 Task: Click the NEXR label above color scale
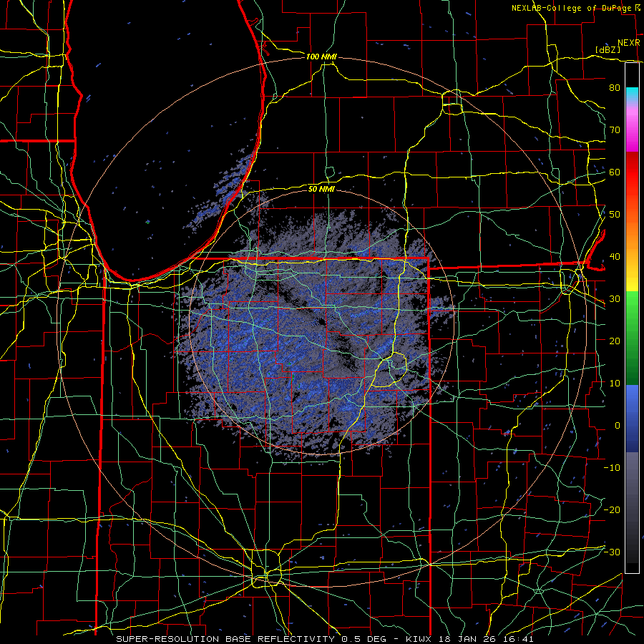[629, 43]
